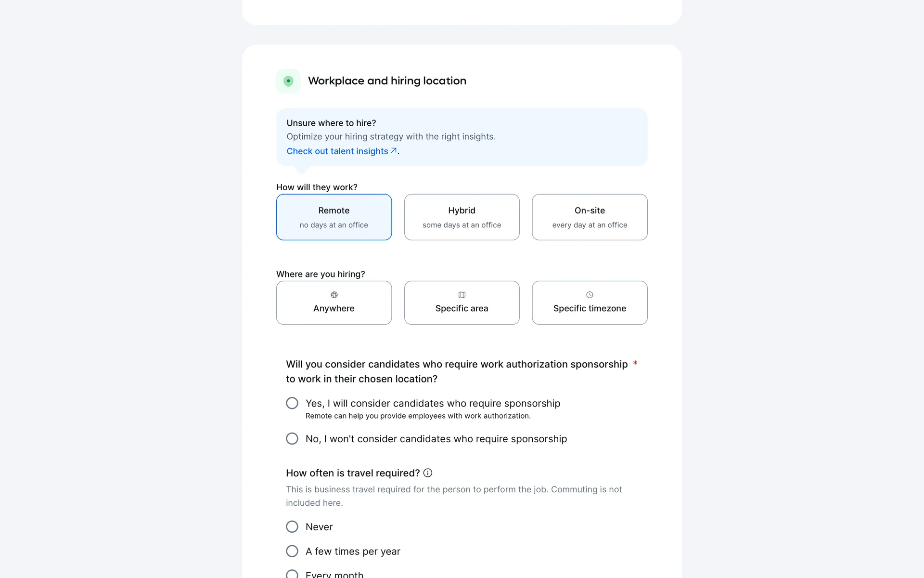Select A few times per year
Viewport: 924px width, 578px height.
(292, 551)
